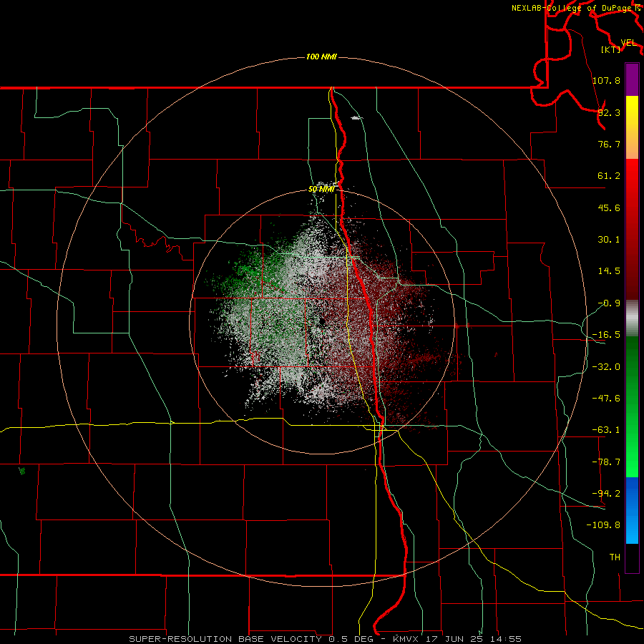The height and width of the screenshot is (644, 644).
Task: Click the green segment of the color bar
Action: point(632,406)
